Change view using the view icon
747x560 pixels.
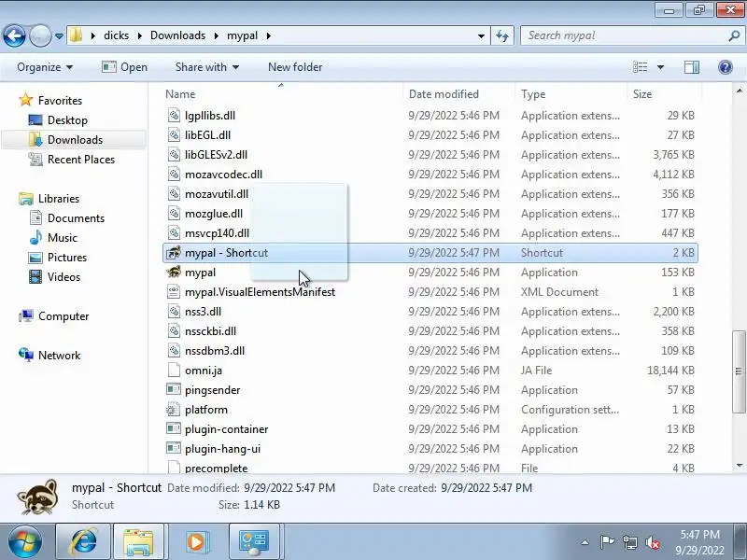tap(640, 67)
